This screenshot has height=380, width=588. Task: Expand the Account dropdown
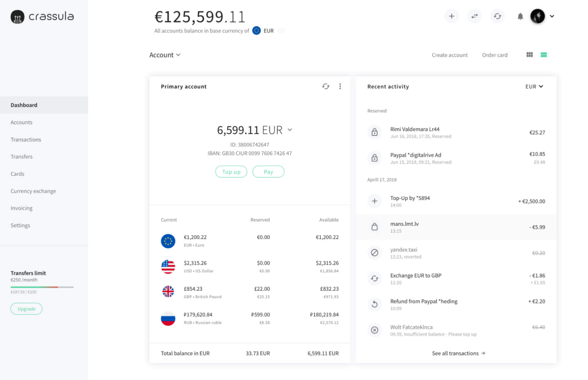pos(165,55)
